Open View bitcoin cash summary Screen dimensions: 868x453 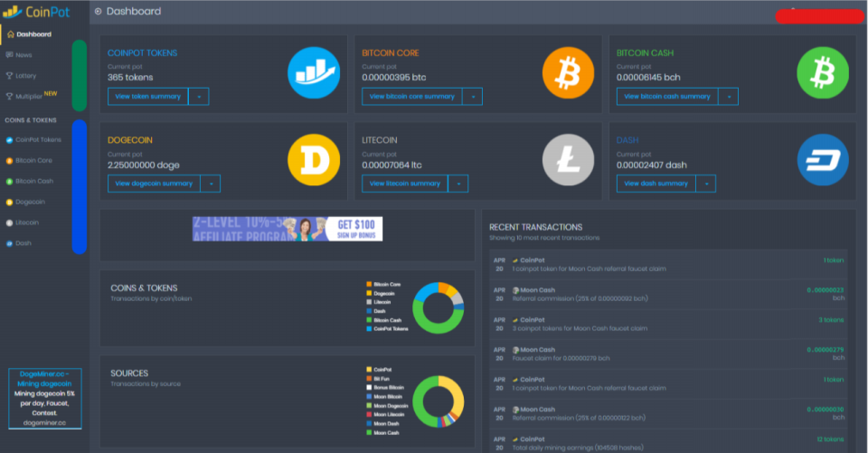(667, 97)
